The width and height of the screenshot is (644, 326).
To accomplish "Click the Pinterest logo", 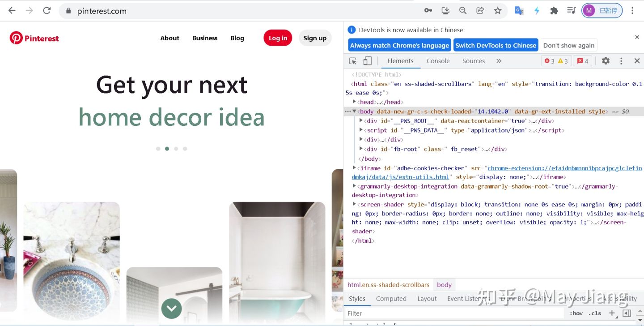I will (x=34, y=38).
